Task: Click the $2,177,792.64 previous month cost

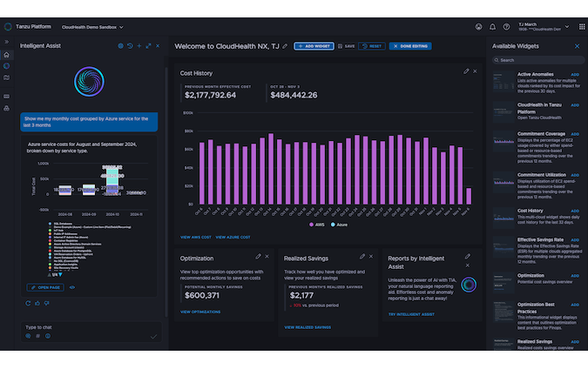Action: pyautogui.click(x=211, y=95)
